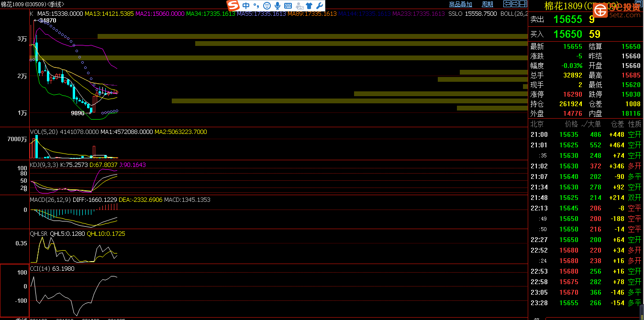Select the 21:00 tick row
Image resolution: width=644 pixels, height=320 pixels.
[586, 134]
